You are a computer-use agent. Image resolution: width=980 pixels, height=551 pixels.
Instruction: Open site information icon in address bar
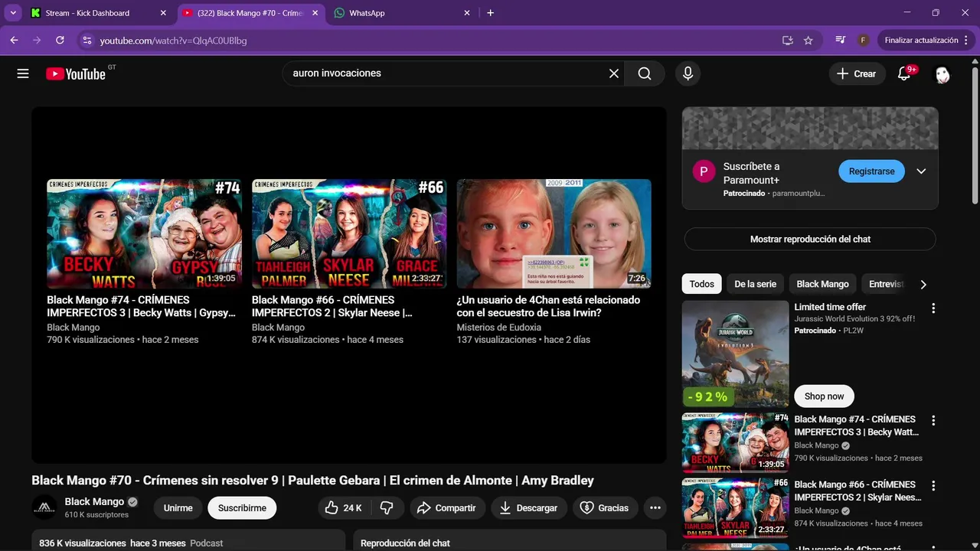pos(87,41)
